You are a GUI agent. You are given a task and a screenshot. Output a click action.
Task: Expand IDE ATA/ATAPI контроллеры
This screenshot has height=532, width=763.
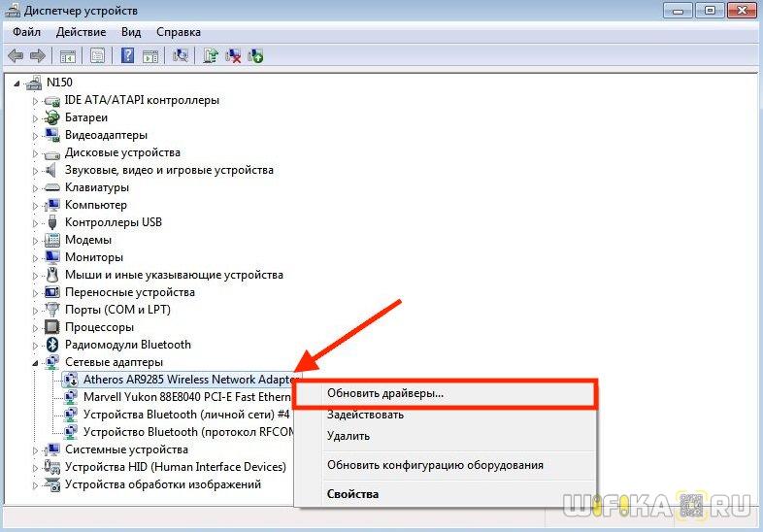click(35, 101)
